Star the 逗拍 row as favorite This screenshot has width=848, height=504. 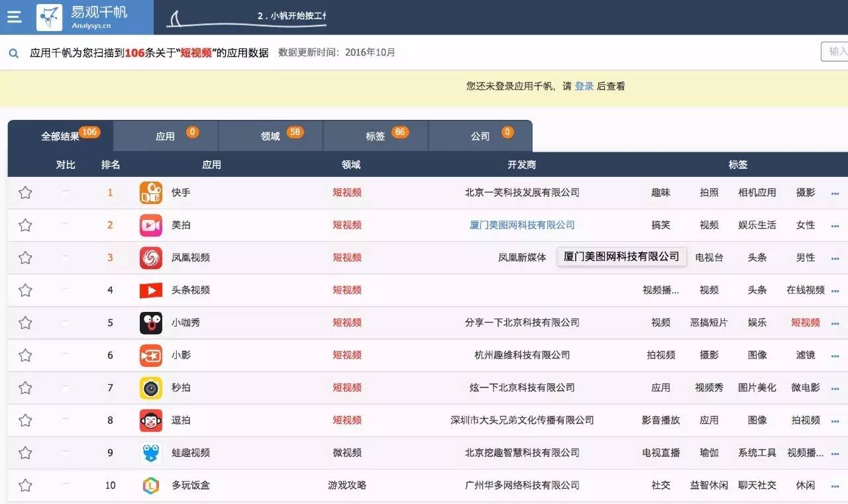(x=25, y=420)
